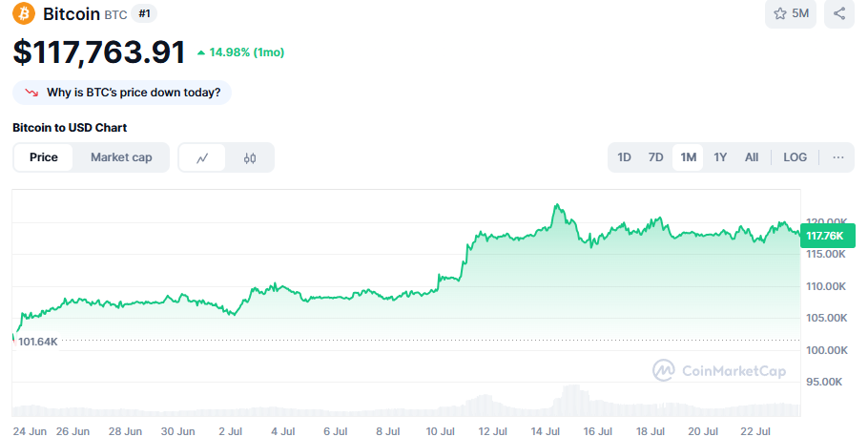Click the #1 rank badge

coord(144,14)
